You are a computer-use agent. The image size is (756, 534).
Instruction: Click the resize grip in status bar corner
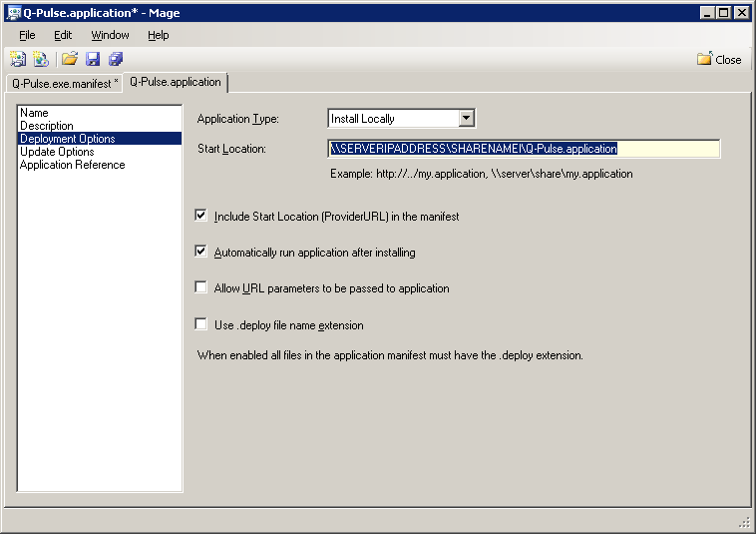[745, 522]
